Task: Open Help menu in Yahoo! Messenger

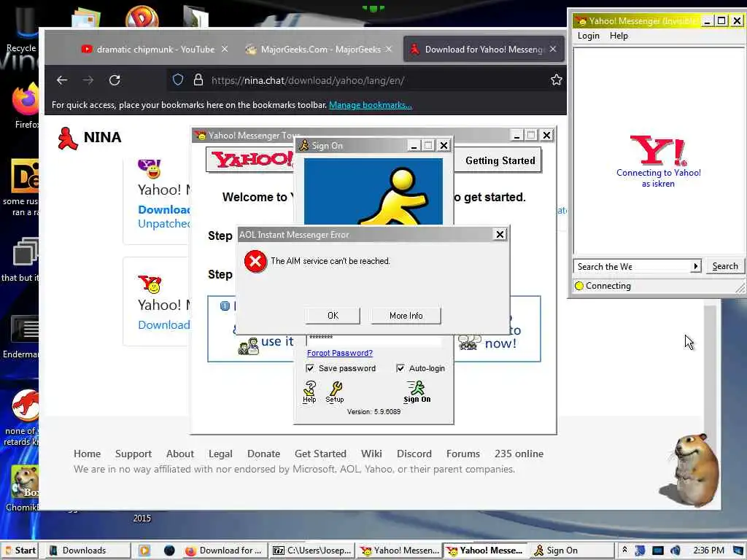Action: coord(619,36)
